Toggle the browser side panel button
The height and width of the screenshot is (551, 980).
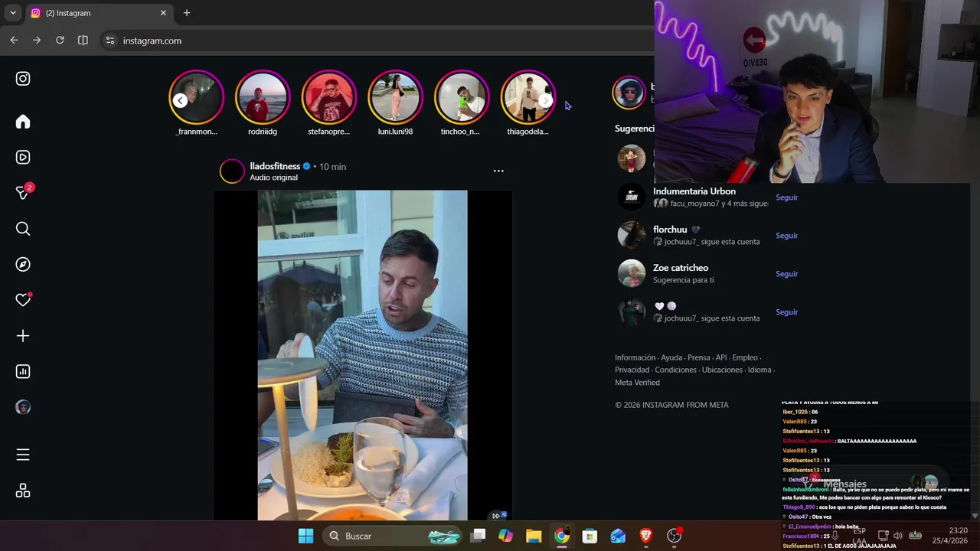tap(83, 41)
